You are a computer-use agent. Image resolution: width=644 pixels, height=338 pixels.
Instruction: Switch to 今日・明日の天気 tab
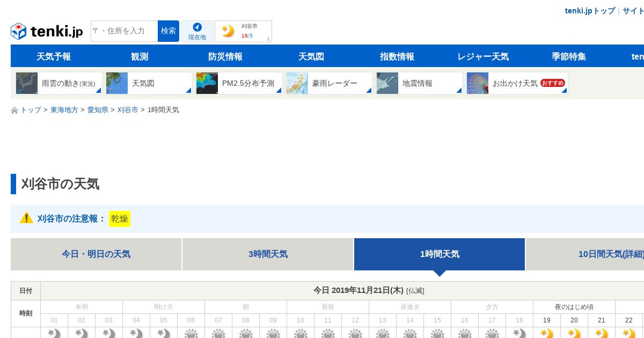(96, 254)
